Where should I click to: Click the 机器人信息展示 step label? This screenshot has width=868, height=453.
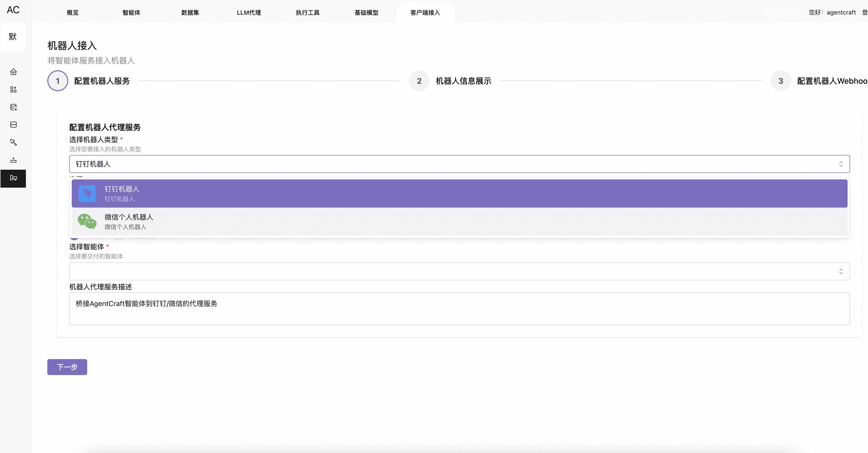tap(463, 81)
